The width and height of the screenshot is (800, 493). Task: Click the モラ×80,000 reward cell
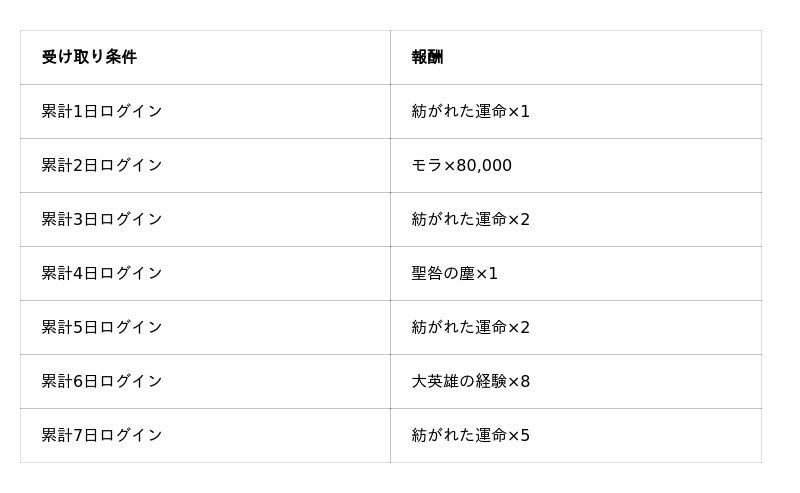461,165
